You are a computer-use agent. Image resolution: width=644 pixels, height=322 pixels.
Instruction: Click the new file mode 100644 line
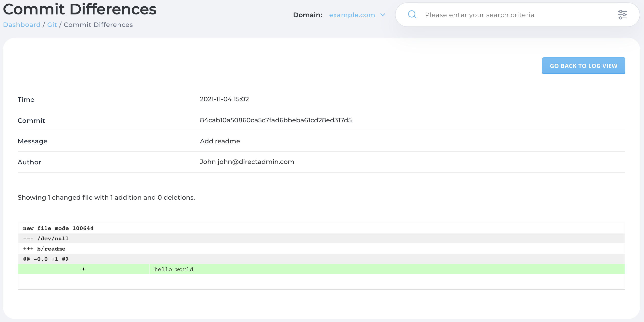point(58,228)
